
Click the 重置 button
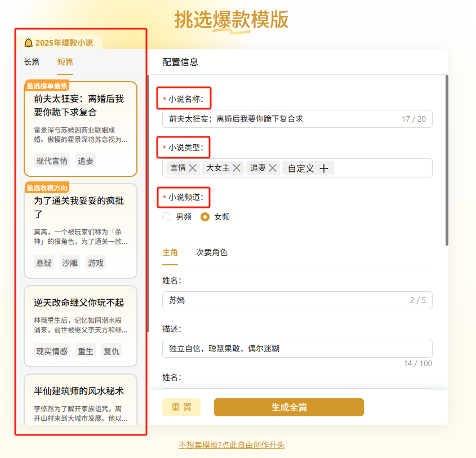coord(181,407)
